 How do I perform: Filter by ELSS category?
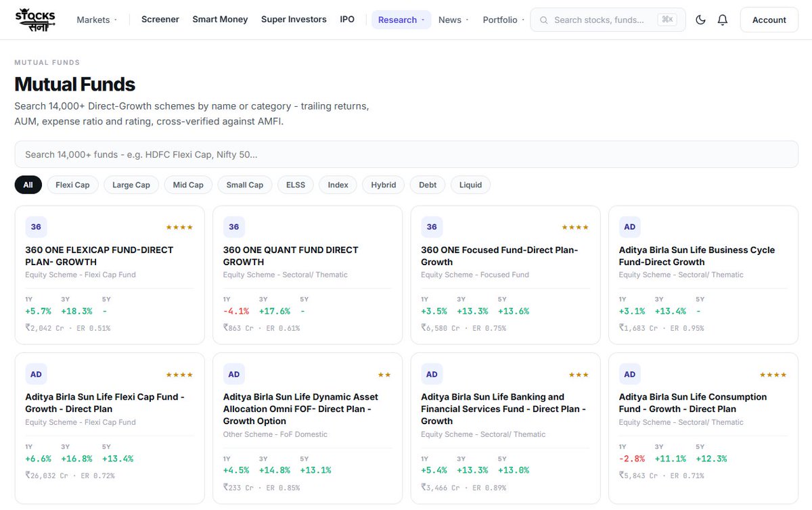[296, 185]
